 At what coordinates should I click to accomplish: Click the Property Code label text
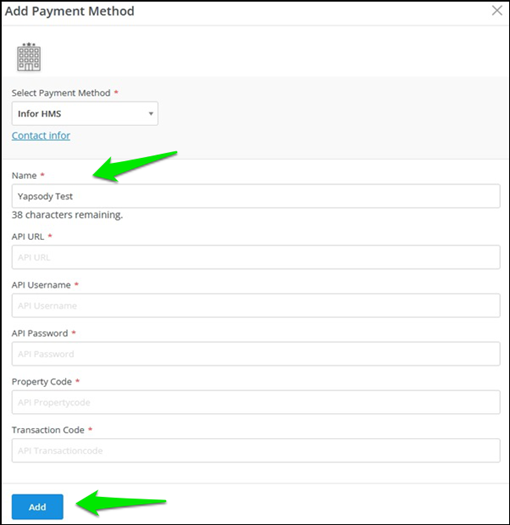coord(42,382)
